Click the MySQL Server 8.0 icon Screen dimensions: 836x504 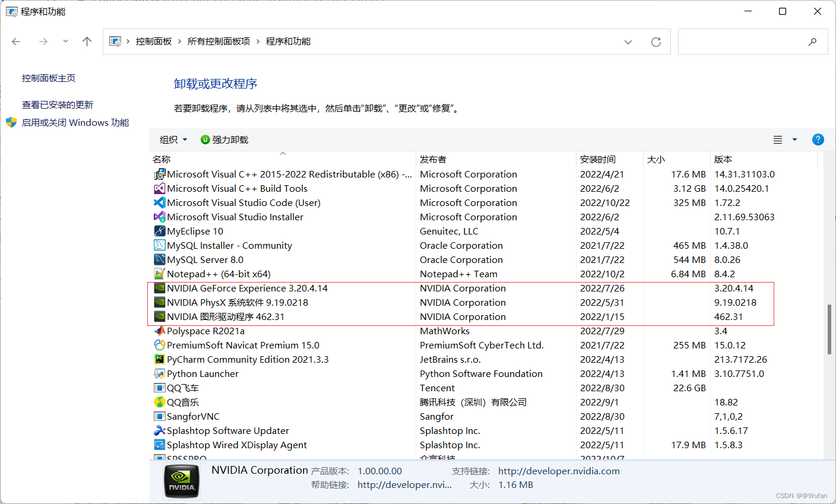click(159, 260)
